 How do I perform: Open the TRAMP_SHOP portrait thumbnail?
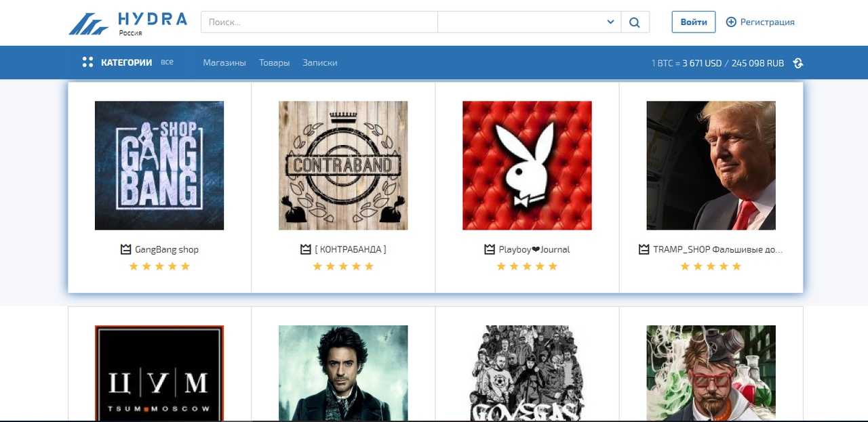(711, 165)
